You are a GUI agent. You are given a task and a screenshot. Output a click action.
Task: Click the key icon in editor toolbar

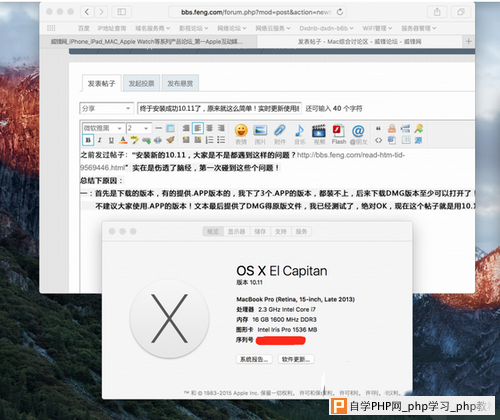[x=419, y=128]
